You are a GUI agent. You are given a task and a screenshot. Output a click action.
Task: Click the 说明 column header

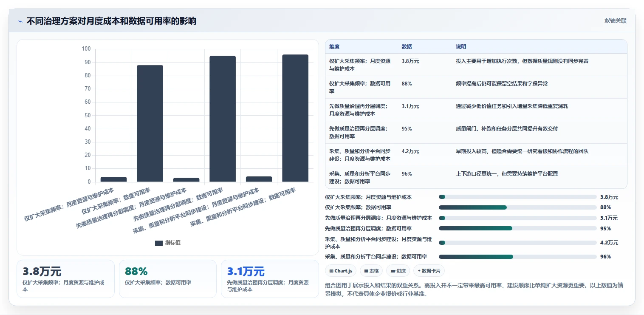click(461, 47)
